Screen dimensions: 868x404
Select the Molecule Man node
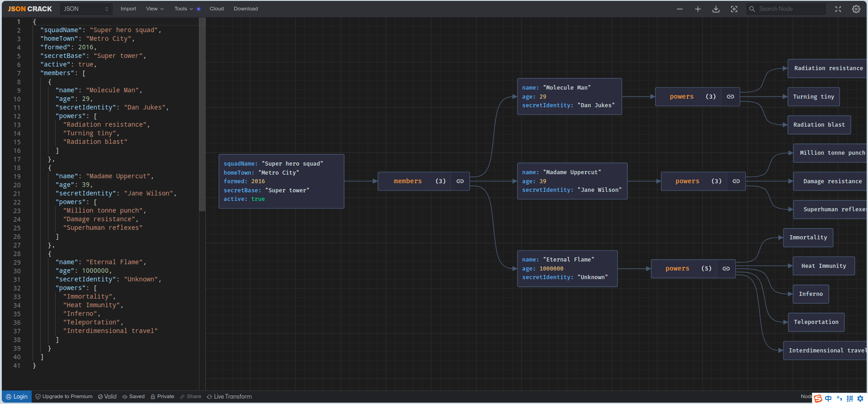pyautogui.click(x=569, y=97)
